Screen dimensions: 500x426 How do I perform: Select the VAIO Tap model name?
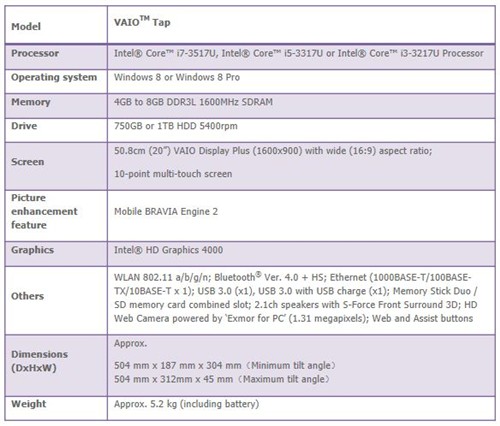142,22
